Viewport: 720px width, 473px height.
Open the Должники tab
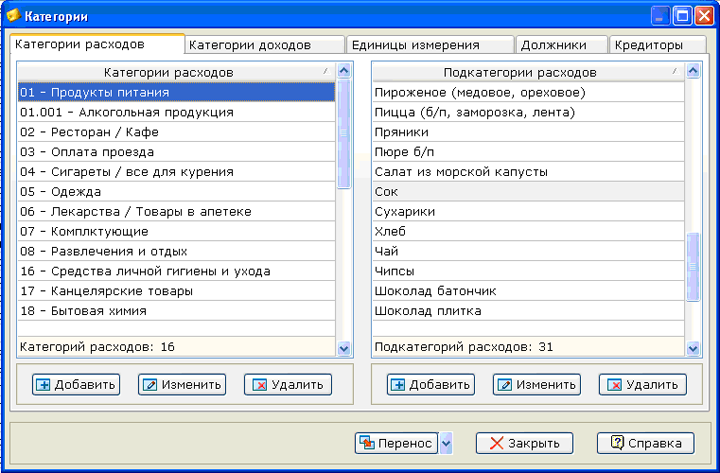[x=562, y=45]
